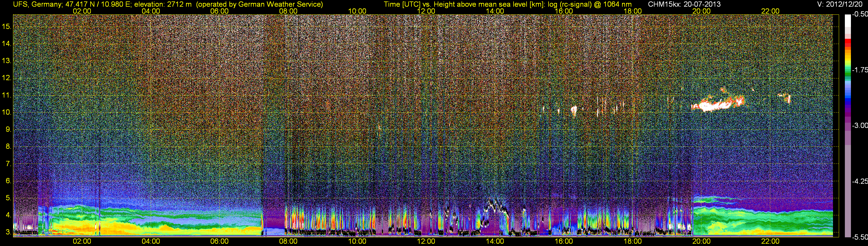
Task: Click the 14:00 label on top time axis
Action: click(x=495, y=11)
